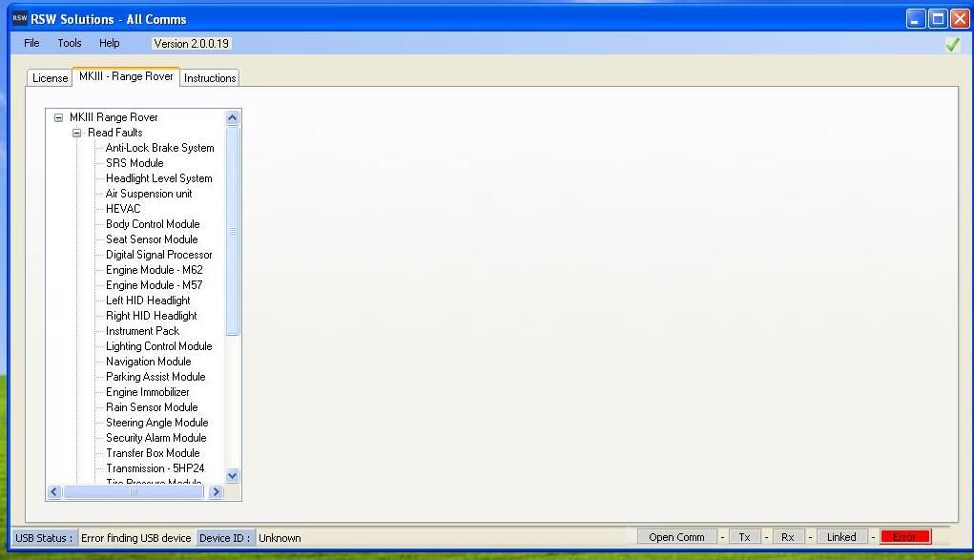Select Seat Sensor Module entry
The width and height of the screenshot is (974, 560).
[x=152, y=239]
